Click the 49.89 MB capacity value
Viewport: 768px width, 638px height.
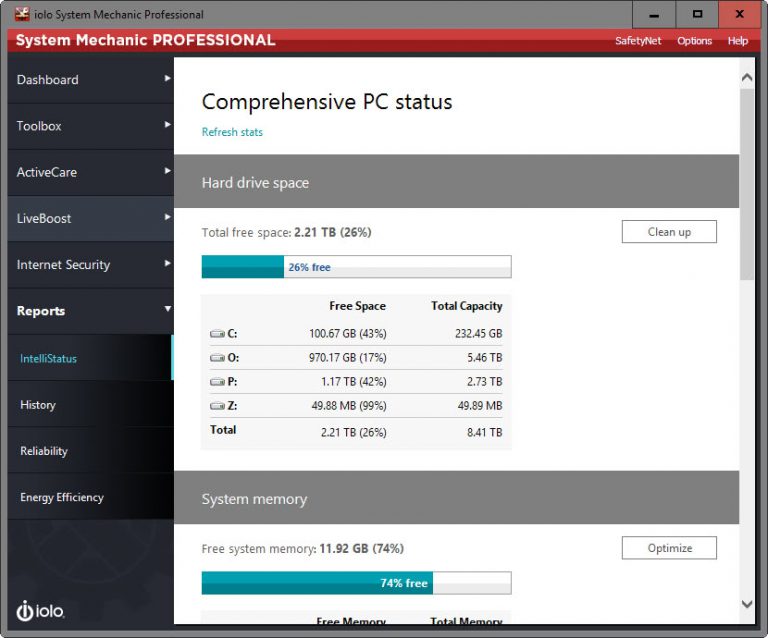click(x=480, y=406)
